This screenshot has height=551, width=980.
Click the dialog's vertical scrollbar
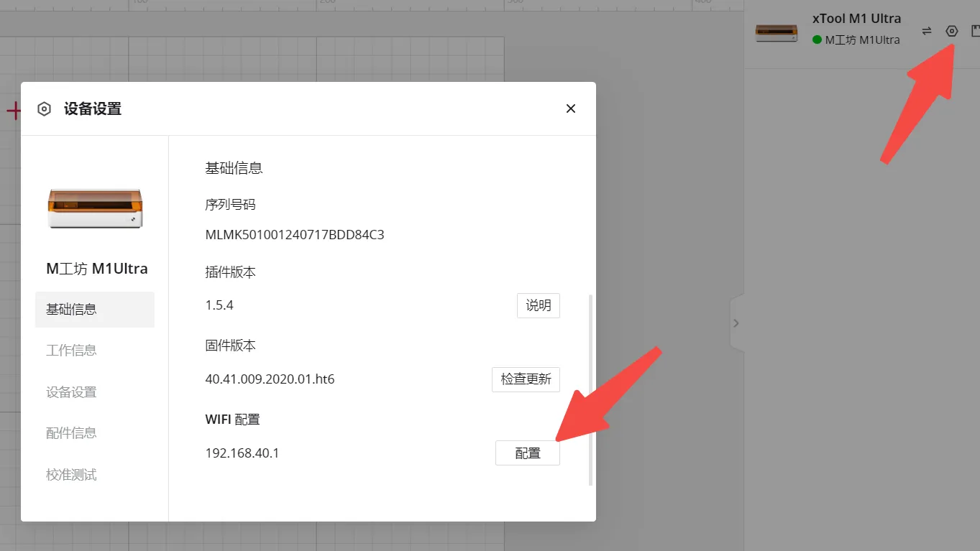[591, 389]
